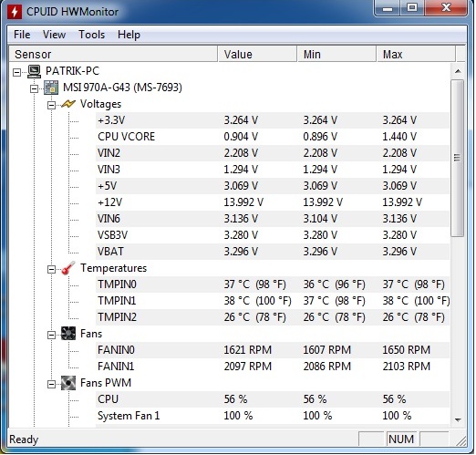Image resolution: width=476 pixels, height=455 pixels.
Task: Click the Voltages lightning bolt icon
Action: tap(68, 104)
